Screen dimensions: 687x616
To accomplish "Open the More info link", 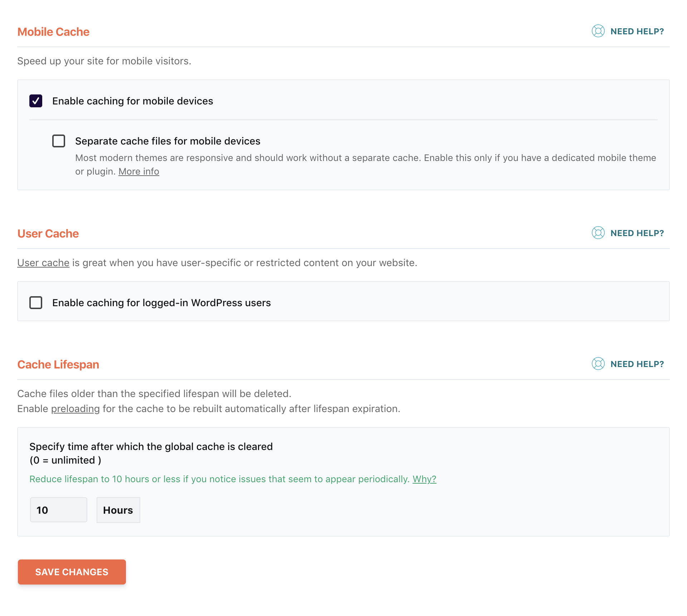I will pos(139,172).
